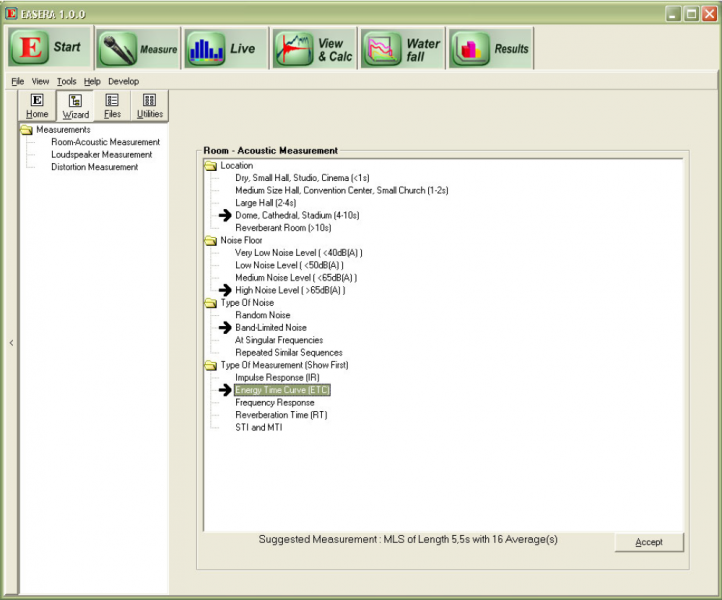Viewport: 722px width, 600px height.
Task: Click the Noise Floor category label
Action: 241,240
